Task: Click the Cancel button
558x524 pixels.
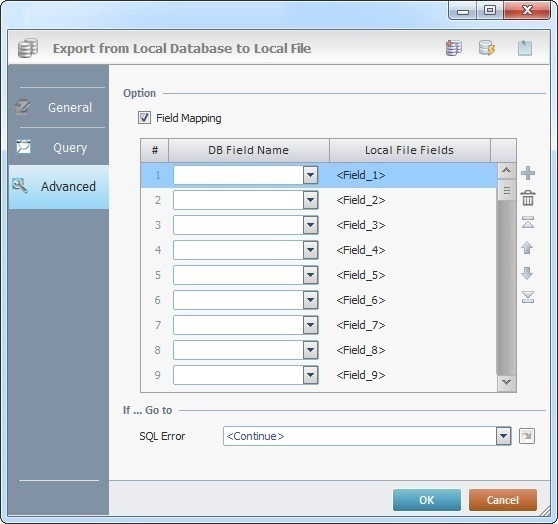Action: tap(502, 500)
